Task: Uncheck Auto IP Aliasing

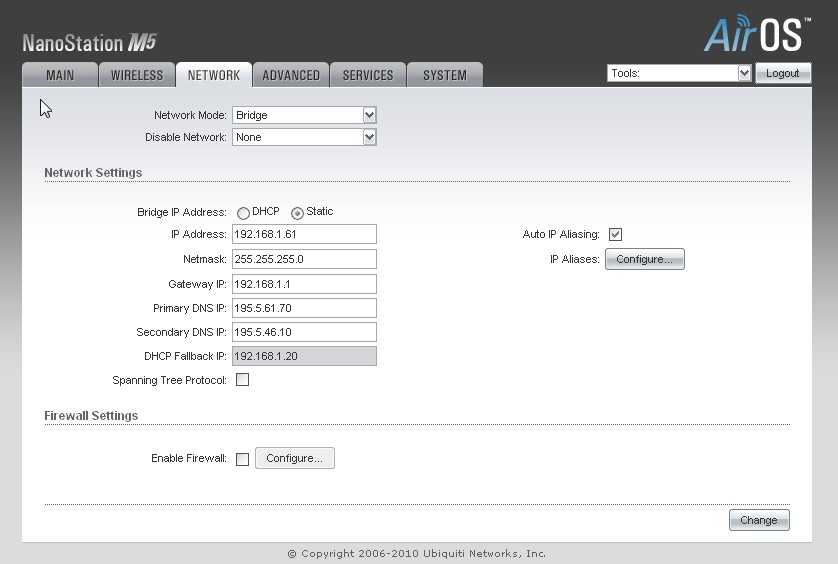Action: (x=616, y=235)
